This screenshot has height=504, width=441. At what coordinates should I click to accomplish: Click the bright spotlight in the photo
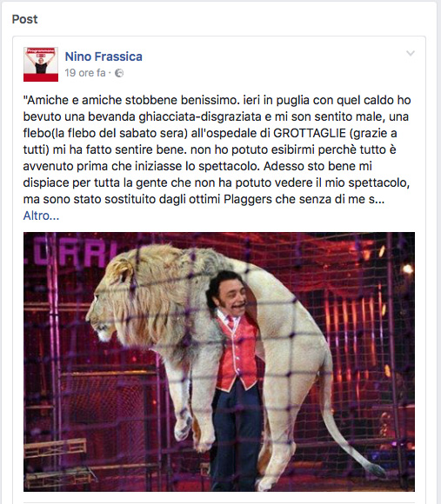[x=407, y=269]
